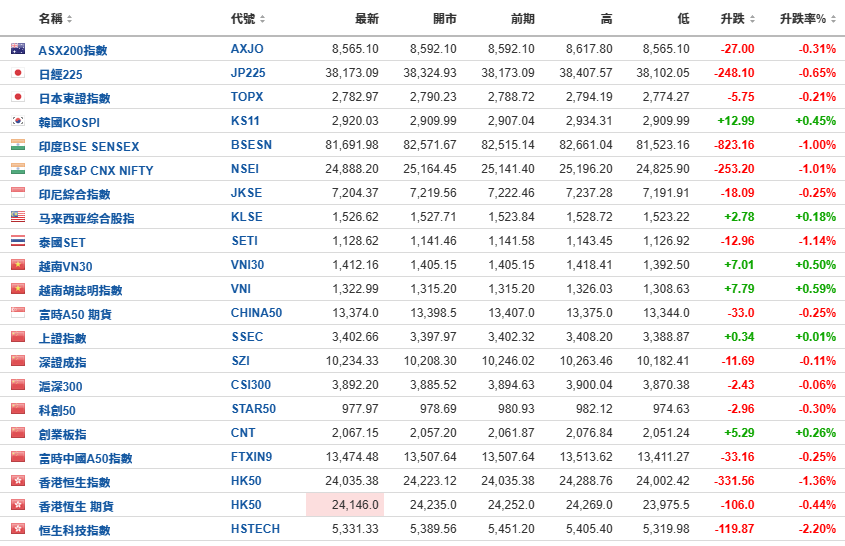Sort by the 代號 column sort arrows

tap(262, 19)
